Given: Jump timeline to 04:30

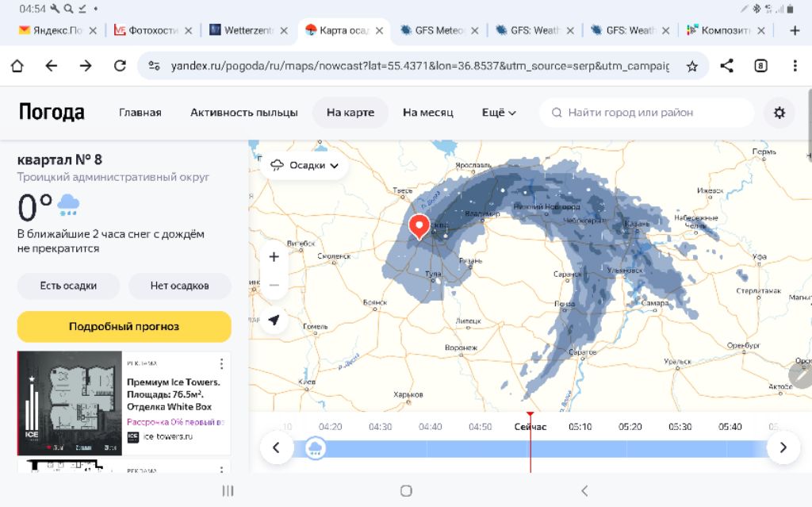Looking at the screenshot, I should [380, 427].
